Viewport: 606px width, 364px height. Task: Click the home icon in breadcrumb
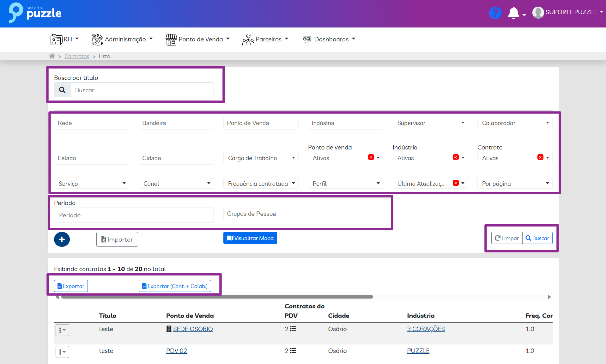52,56
